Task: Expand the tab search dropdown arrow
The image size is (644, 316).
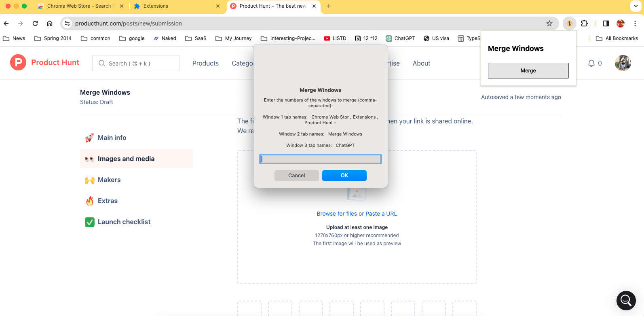Action: [x=636, y=6]
